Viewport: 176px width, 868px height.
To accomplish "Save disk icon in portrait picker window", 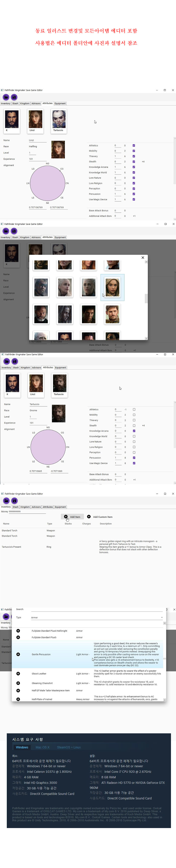I will coord(14,231).
